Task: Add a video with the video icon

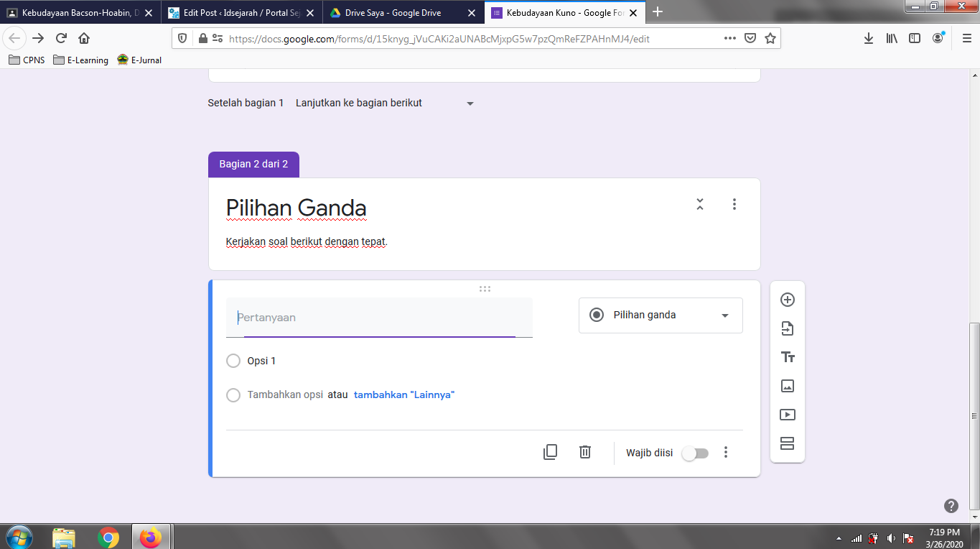Action: click(787, 415)
